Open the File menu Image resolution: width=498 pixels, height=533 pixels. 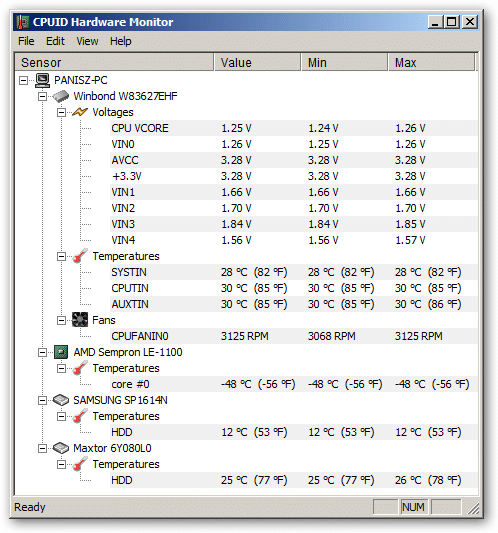click(x=26, y=41)
